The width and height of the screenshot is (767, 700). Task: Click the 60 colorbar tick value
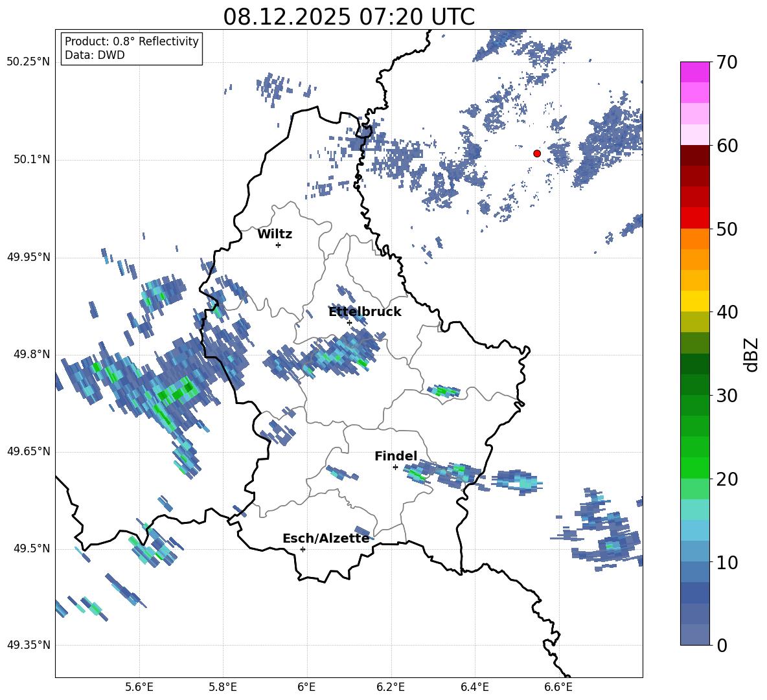(x=727, y=146)
